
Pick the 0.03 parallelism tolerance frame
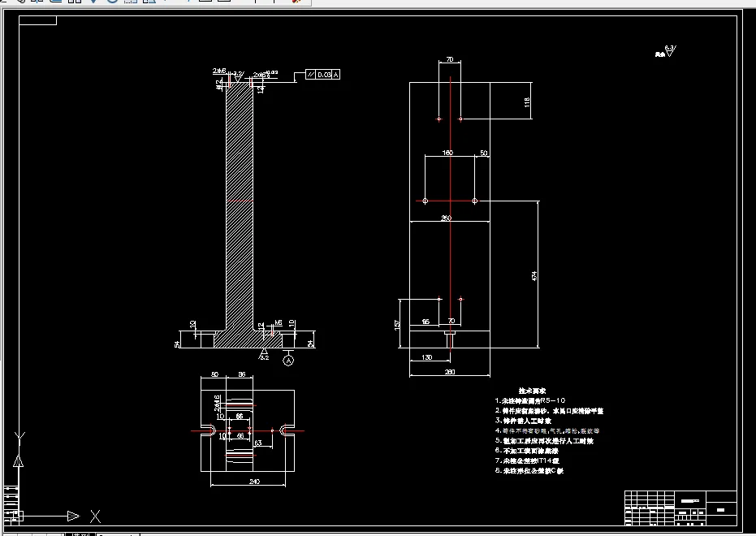[x=322, y=74]
